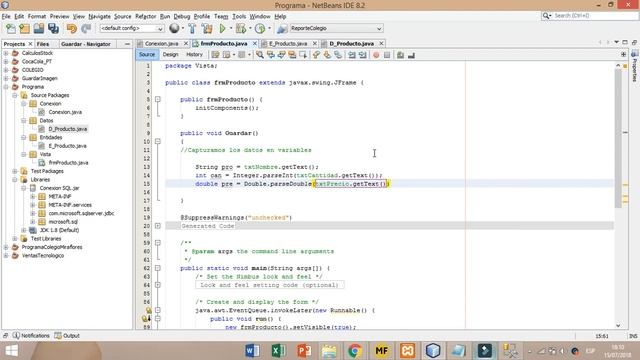
Task: Click the Stop Macro Recording icon
Action: tap(387, 55)
